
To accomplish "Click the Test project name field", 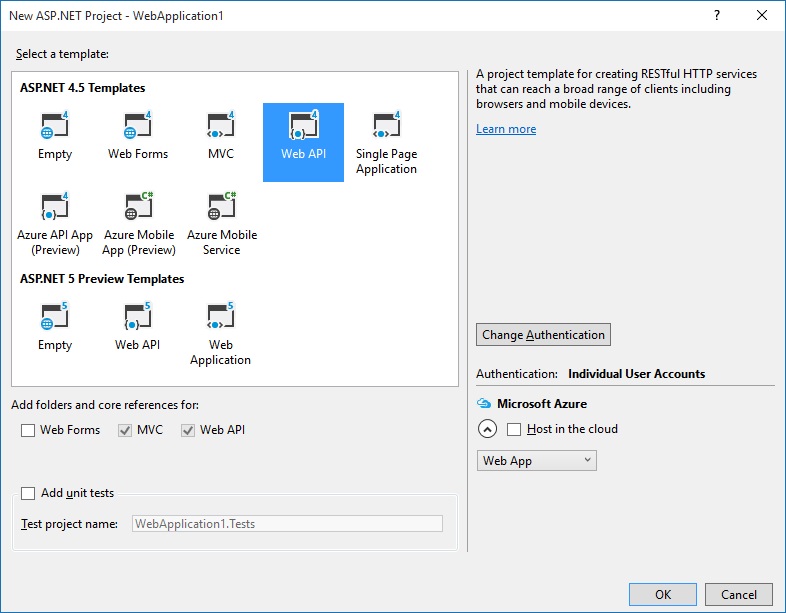I will (x=287, y=524).
